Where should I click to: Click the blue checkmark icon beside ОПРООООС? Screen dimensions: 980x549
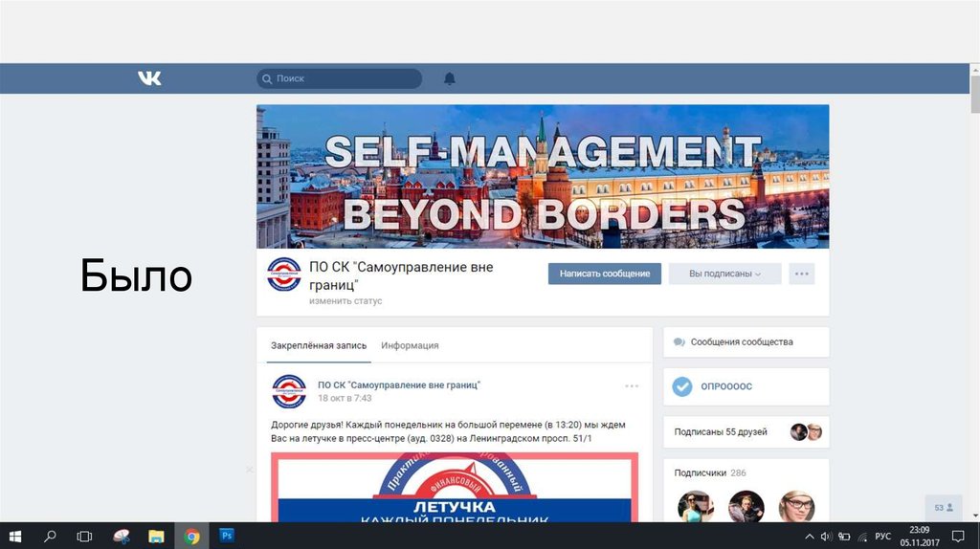click(681, 386)
